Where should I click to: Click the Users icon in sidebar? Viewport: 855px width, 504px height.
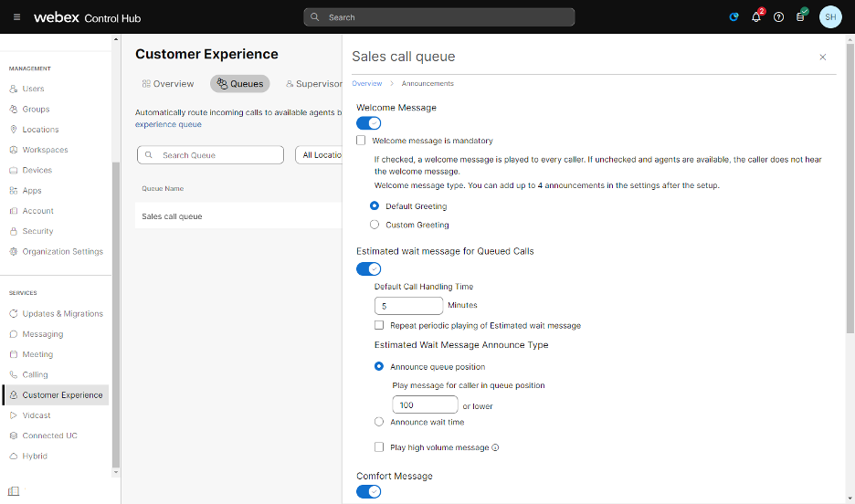click(x=14, y=89)
